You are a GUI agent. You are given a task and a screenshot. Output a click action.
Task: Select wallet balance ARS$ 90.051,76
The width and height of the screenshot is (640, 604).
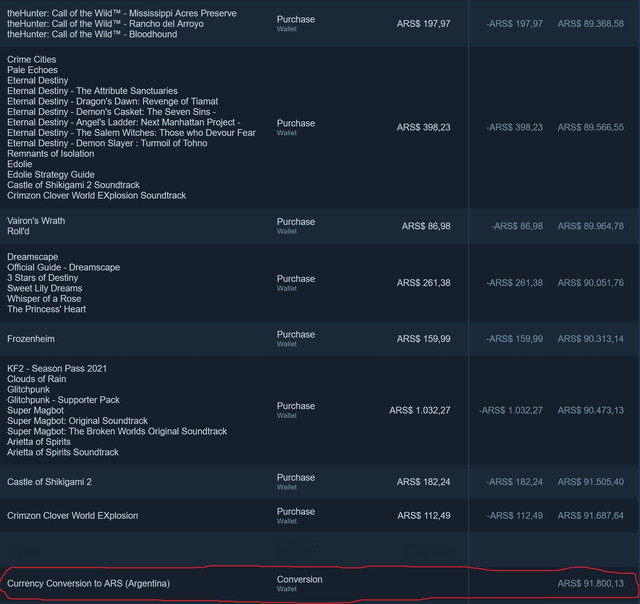(x=591, y=283)
